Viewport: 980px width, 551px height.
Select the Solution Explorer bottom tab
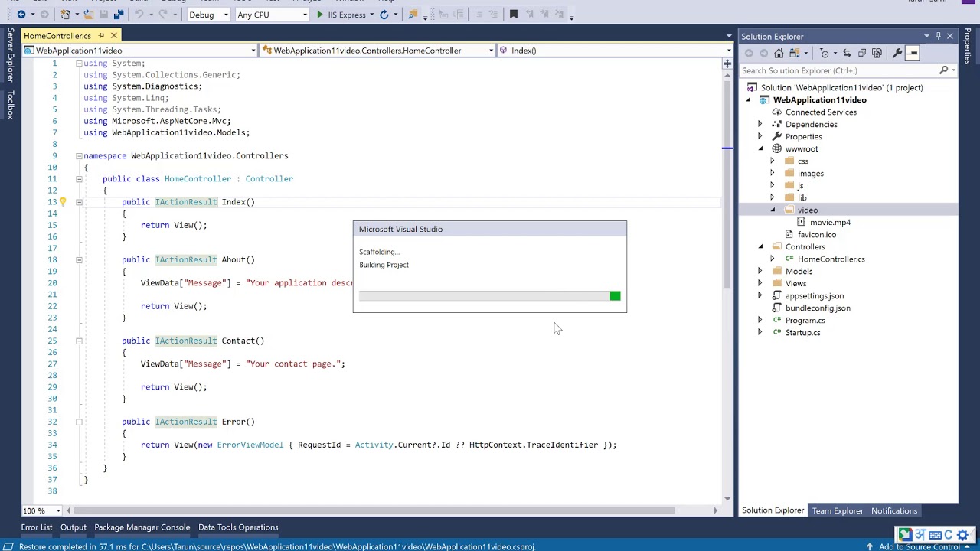[773, 511]
